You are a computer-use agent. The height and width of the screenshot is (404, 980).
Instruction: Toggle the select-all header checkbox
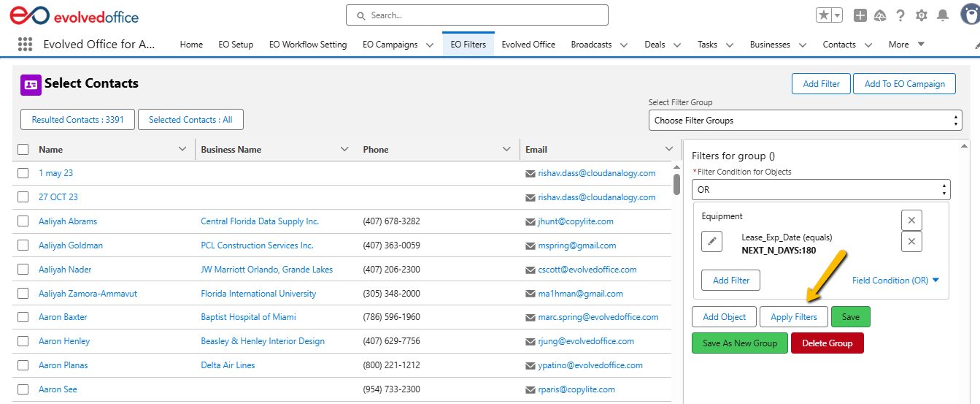pos(23,149)
